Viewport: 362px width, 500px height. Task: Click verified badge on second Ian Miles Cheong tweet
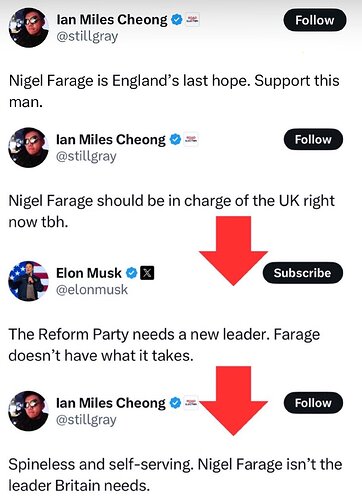175,139
